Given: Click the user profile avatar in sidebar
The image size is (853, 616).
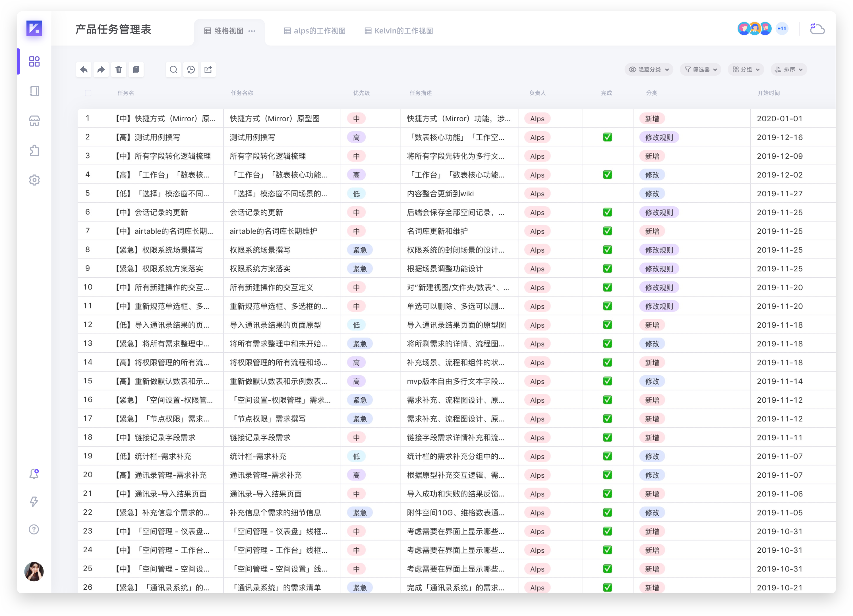Looking at the screenshot, I should [34, 572].
